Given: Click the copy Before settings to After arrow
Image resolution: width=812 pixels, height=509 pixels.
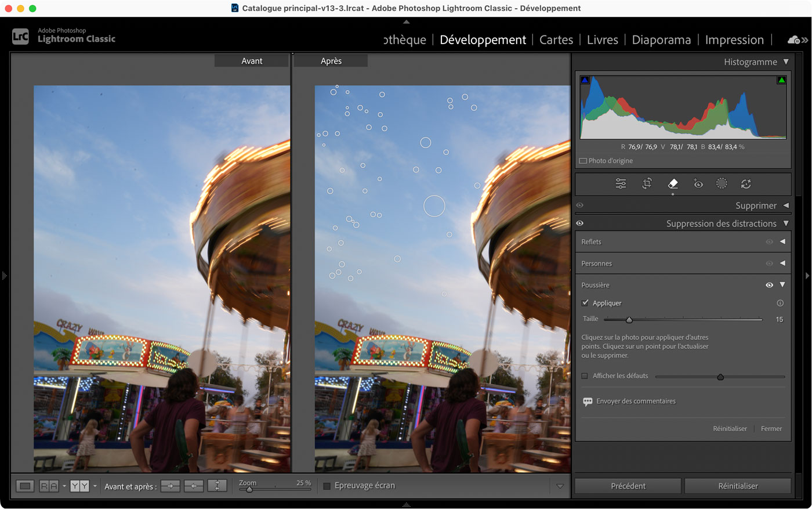Looking at the screenshot, I should 170,486.
